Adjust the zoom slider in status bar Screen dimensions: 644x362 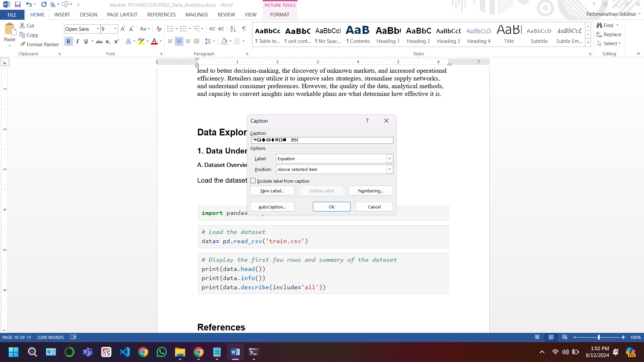click(599, 337)
